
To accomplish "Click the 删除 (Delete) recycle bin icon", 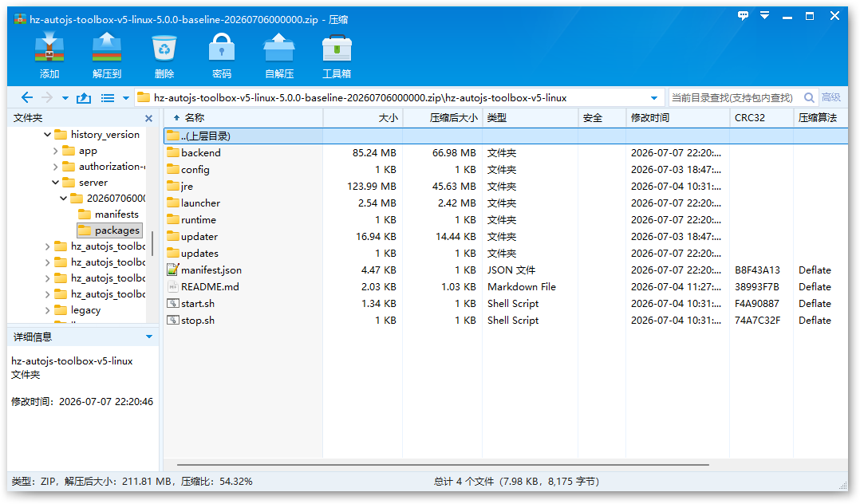I will (x=164, y=48).
